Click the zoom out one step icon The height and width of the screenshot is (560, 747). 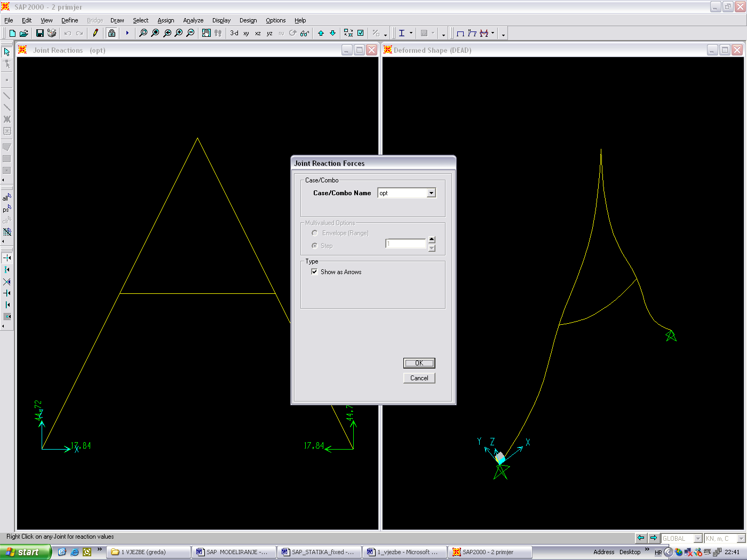click(190, 33)
